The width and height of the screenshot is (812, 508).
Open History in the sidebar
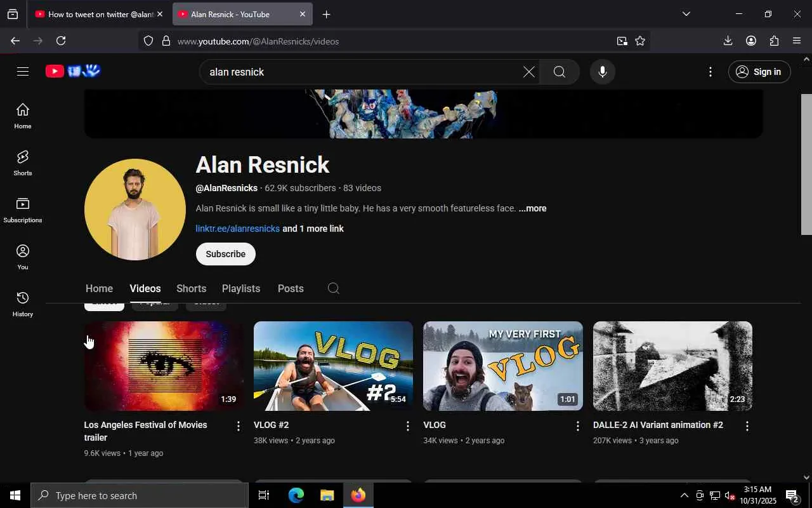23,304
